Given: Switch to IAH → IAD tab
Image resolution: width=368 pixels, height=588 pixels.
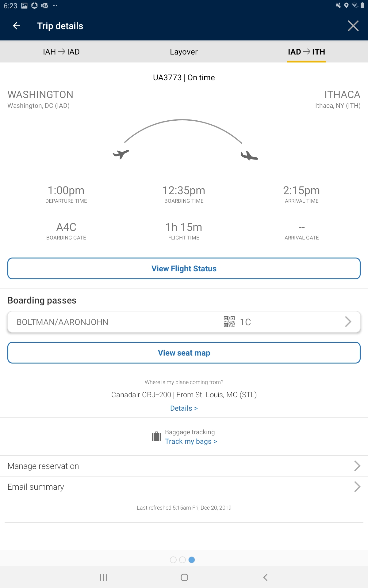Looking at the screenshot, I should 61,52.
